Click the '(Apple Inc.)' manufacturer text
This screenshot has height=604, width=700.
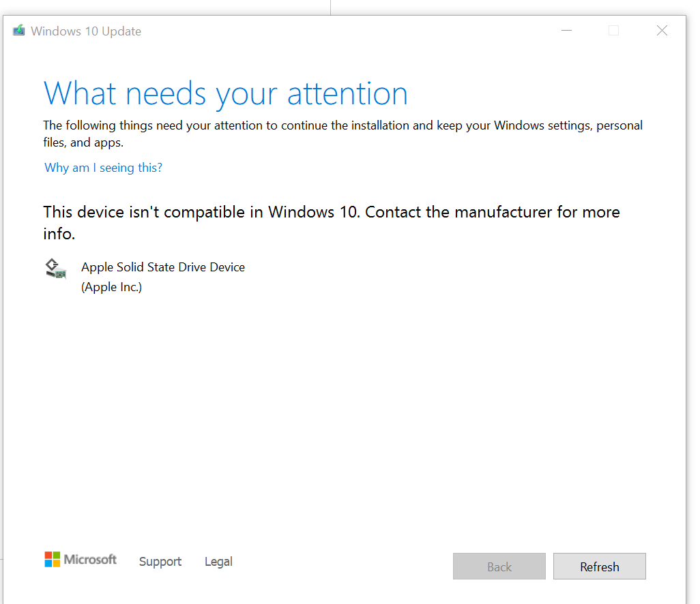point(112,287)
